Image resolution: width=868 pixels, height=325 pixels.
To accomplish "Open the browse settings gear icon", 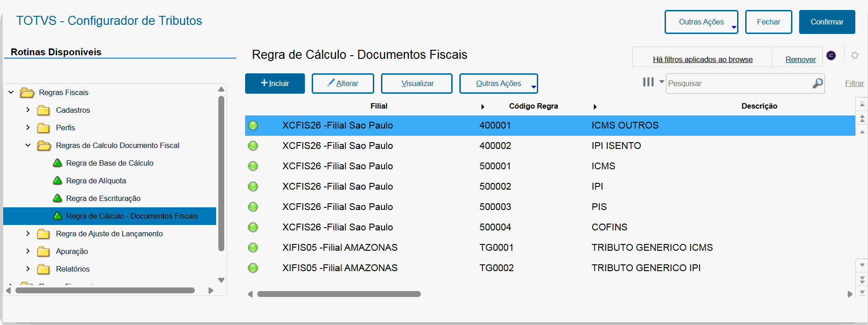I will point(854,55).
